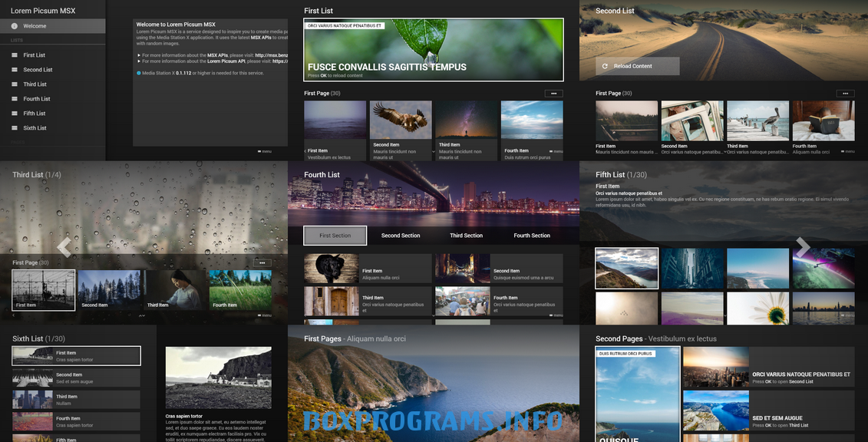Click the Fusce Convallis Sagittis Tempus banner

click(x=434, y=50)
